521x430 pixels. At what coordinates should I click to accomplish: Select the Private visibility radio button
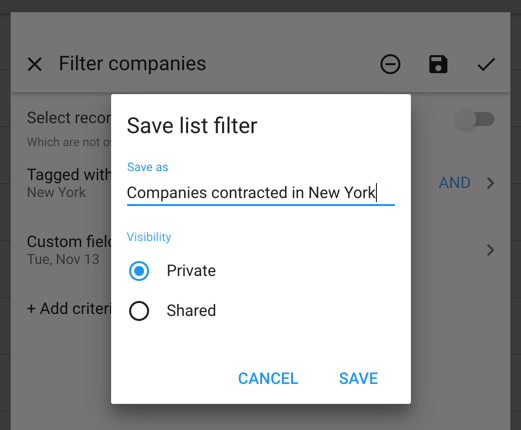coord(139,271)
